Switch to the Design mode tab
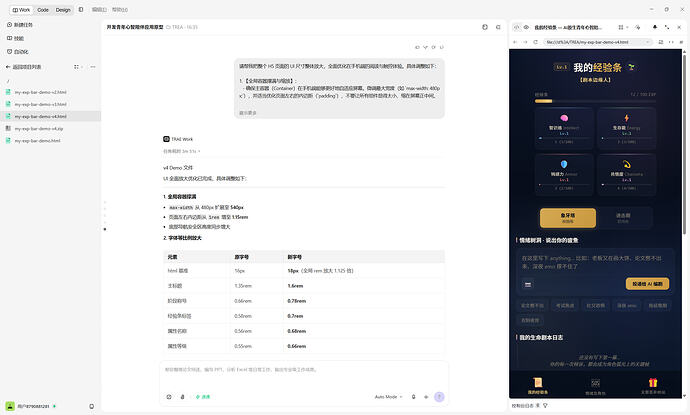This screenshot has height=415, width=690. click(x=63, y=10)
